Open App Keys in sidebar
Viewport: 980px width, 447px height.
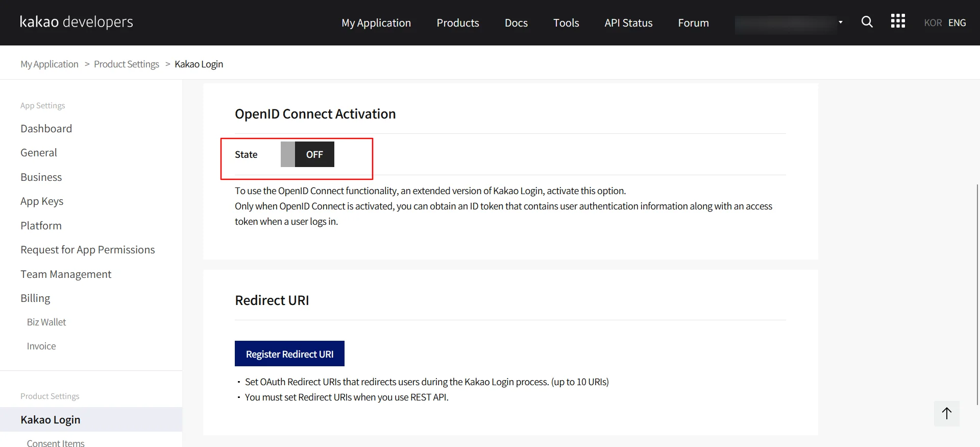[42, 201]
